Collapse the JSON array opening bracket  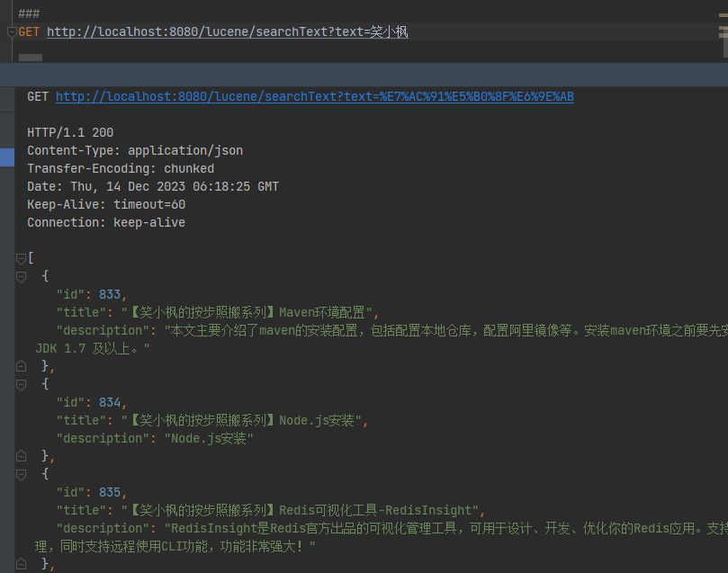[x=21, y=258]
